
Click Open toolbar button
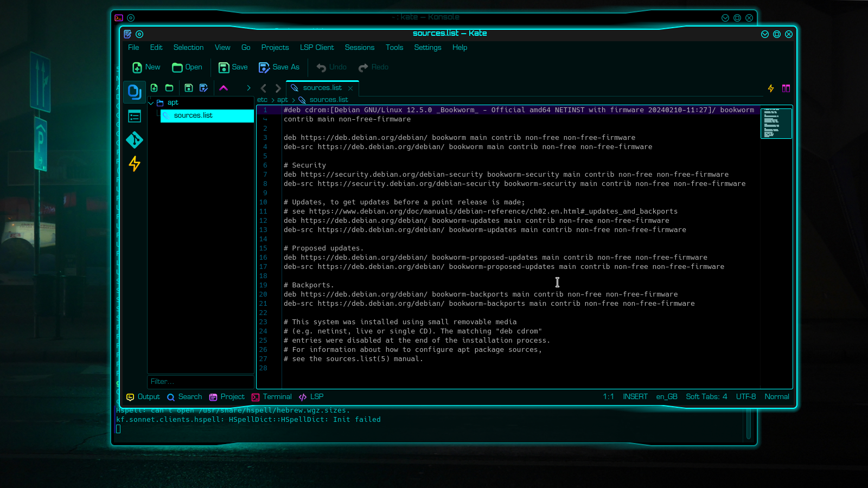click(x=187, y=67)
